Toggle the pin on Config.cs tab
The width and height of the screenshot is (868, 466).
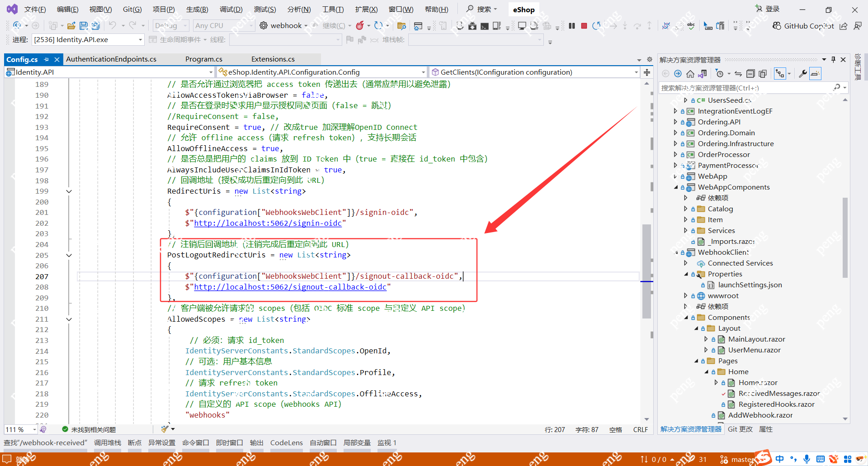[x=46, y=59]
